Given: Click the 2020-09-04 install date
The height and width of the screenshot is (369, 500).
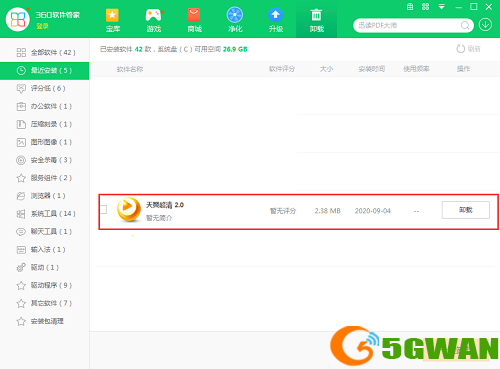Looking at the screenshot, I should 373,211.
